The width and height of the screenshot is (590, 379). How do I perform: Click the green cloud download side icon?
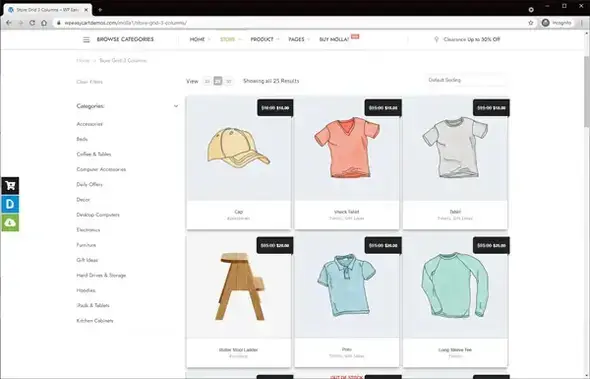pyautogui.click(x=10, y=222)
